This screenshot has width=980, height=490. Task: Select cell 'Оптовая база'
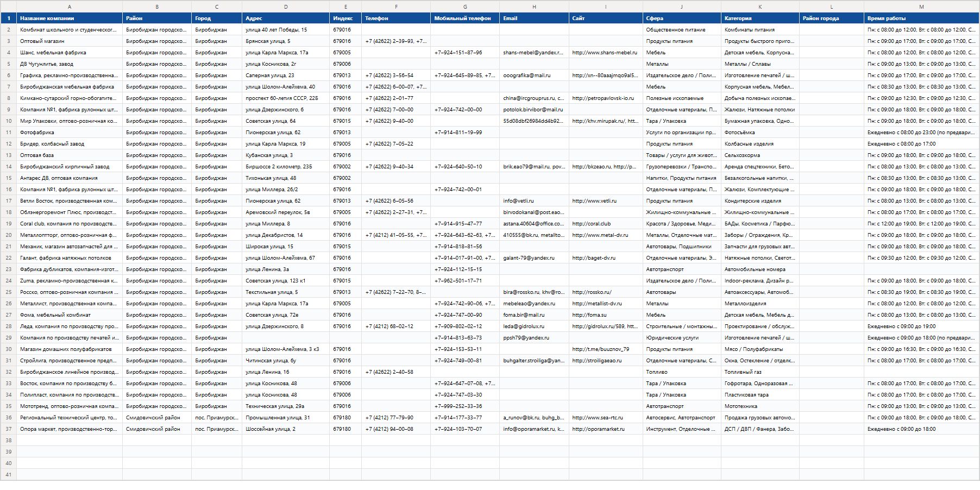pyautogui.click(x=70, y=155)
